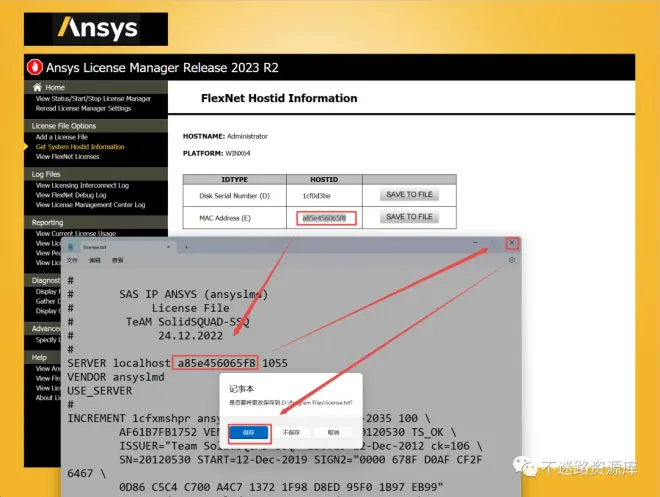Open Notepad settings gear icon
The image size is (660, 497).
tap(512, 260)
